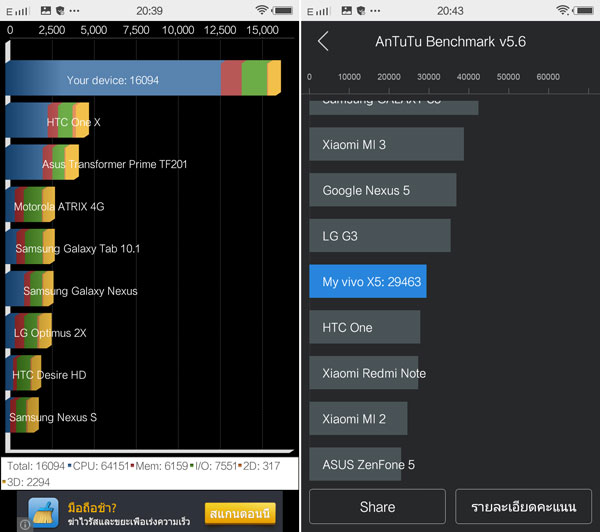The height and width of the screenshot is (532, 600).
Task: Tap battery icon in left status bar
Action: click(x=283, y=10)
